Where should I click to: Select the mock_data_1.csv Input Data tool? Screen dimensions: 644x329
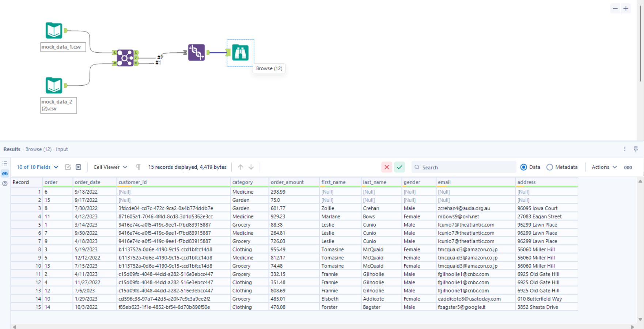(x=54, y=30)
